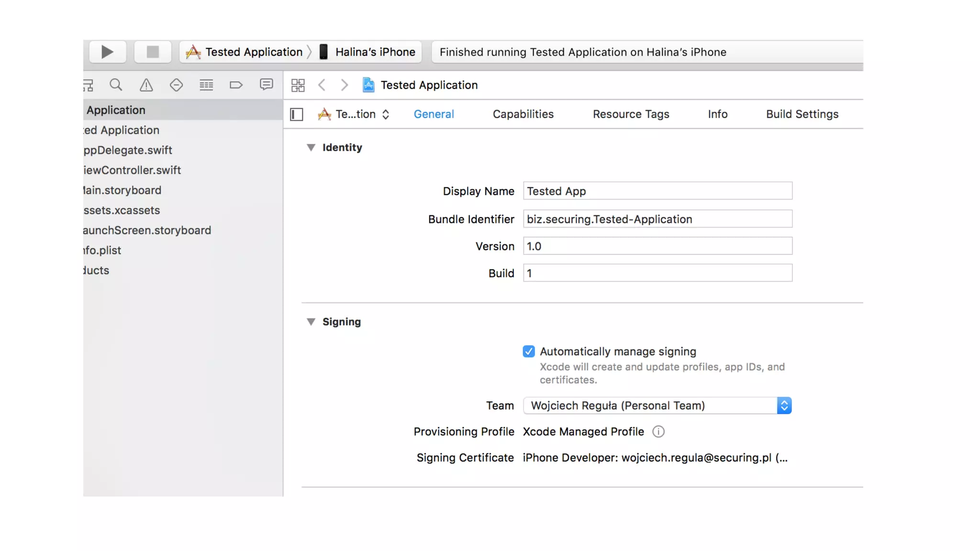Collapse the Signing section triangle

pos(311,322)
